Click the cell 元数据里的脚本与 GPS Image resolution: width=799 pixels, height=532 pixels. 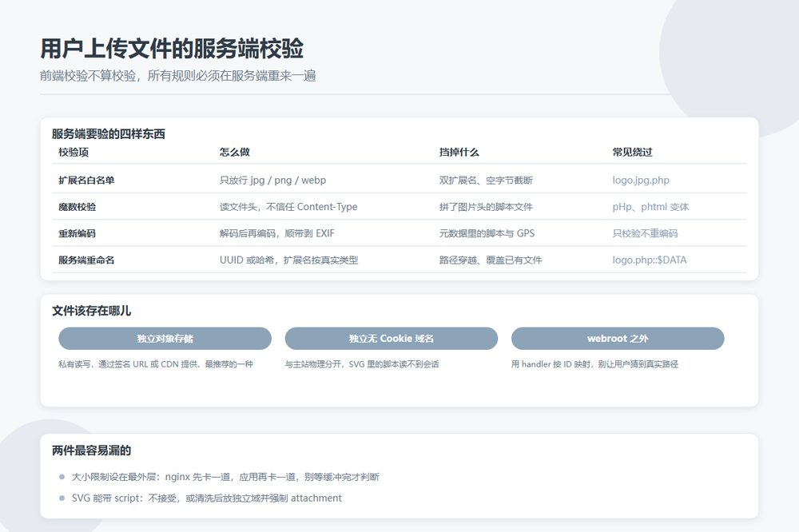coord(487,233)
